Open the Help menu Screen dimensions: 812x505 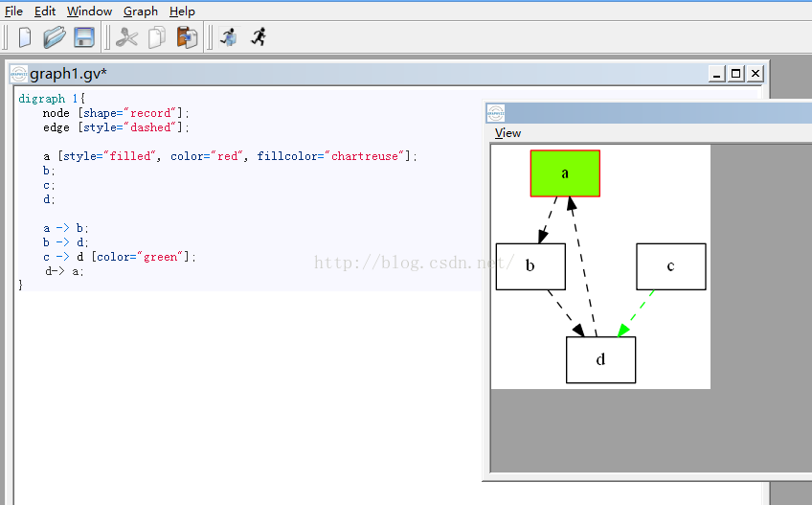coord(182,11)
